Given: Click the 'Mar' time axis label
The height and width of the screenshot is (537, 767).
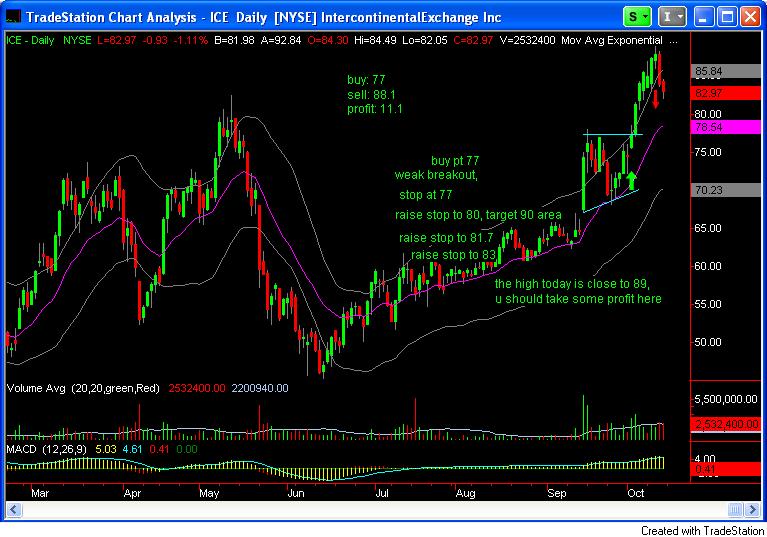Looking at the screenshot, I should click(40, 493).
